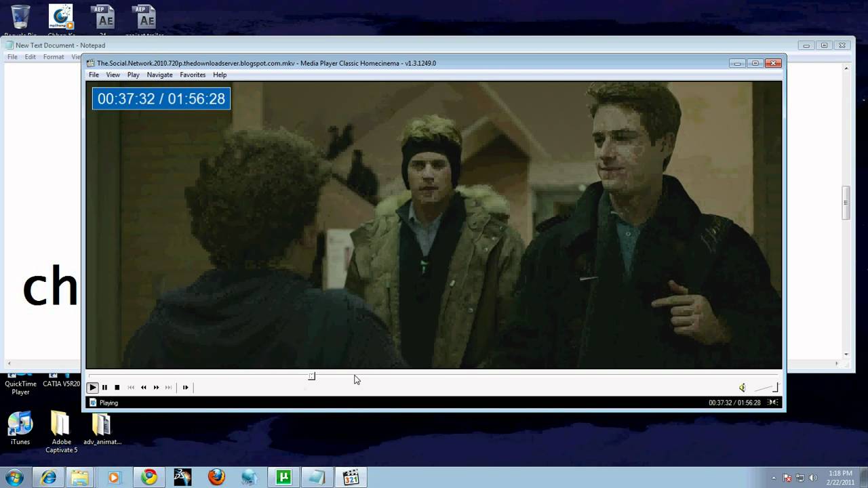Click the system volume tray icon

click(x=812, y=478)
